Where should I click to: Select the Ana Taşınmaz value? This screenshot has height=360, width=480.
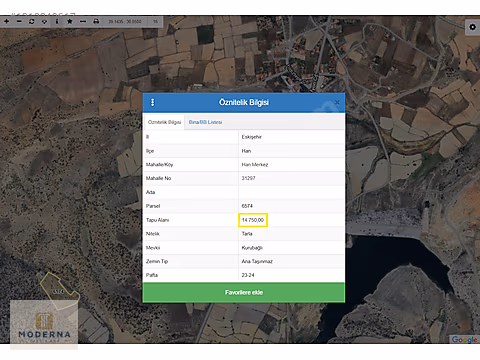click(x=257, y=261)
